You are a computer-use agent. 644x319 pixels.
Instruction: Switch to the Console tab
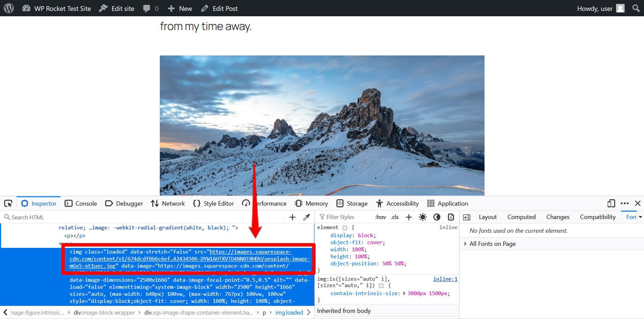tap(81, 203)
